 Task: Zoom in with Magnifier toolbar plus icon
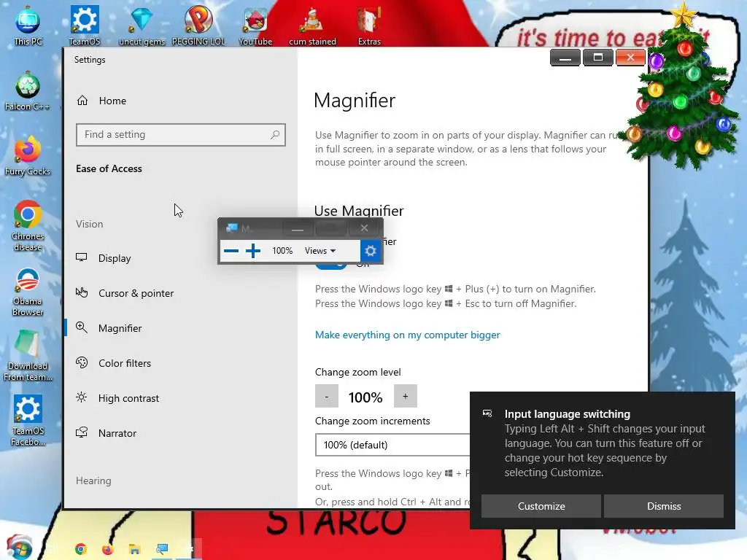(253, 251)
